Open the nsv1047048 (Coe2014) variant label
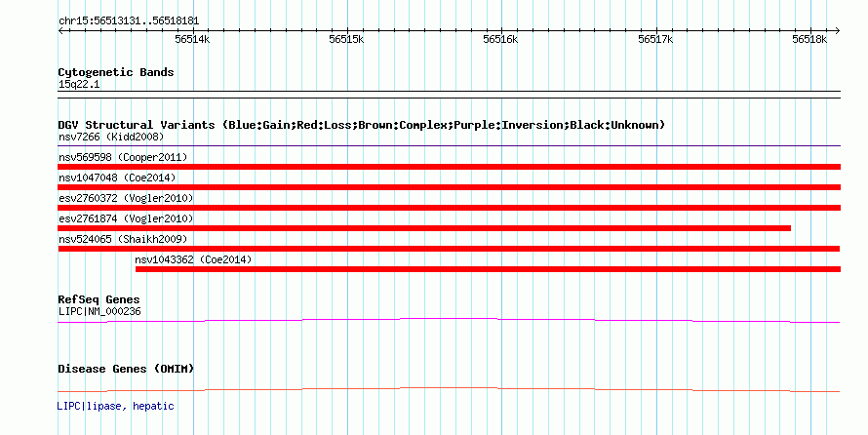The width and height of the screenshot is (868, 435). point(117,178)
